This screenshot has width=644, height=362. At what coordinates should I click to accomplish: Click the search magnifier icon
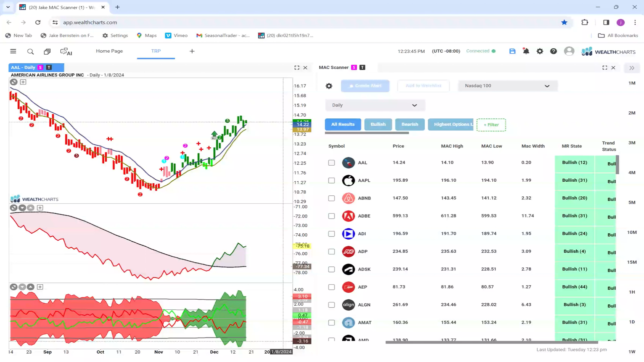click(31, 52)
